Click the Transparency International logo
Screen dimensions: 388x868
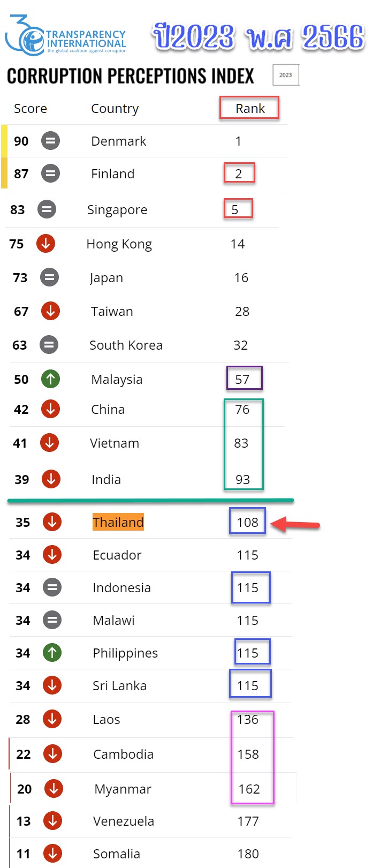[66, 36]
